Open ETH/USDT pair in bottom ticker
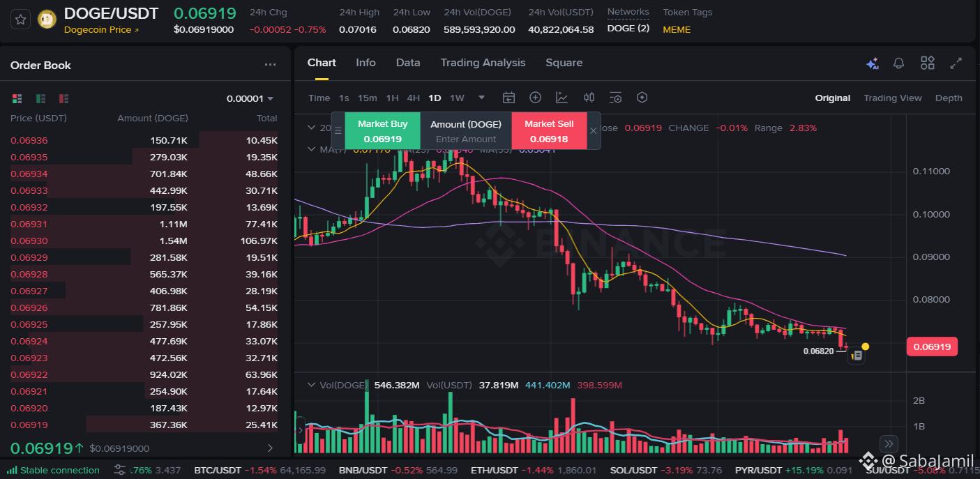The width and height of the screenshot is (980, 479). point(534,470)
